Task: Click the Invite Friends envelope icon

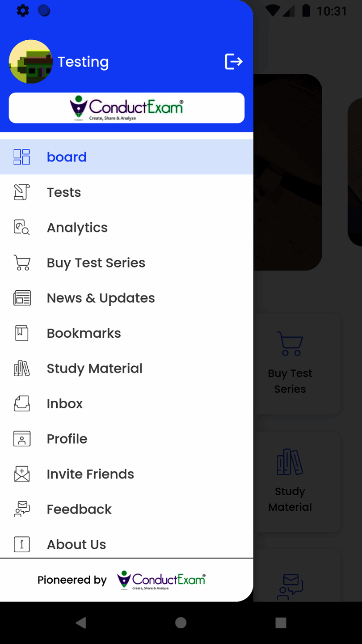Action: [22, 474]
